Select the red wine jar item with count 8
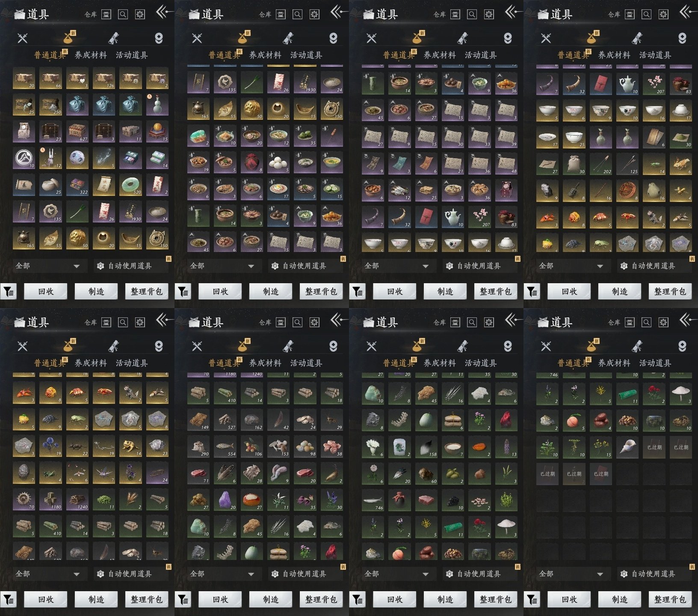This screenshot has height=616, width=698. coord(252,163)
